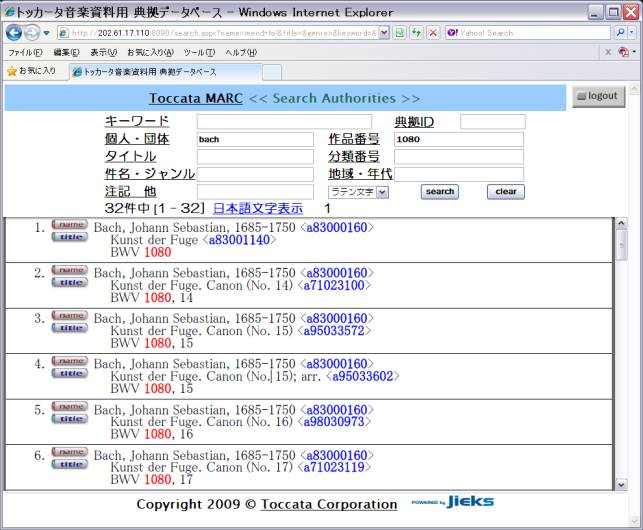The height and width of the screenshot is (530, 643).
Task: Click the 作品番号 field containing 1080
Action: pyautogui.click(x=459, y=139)
